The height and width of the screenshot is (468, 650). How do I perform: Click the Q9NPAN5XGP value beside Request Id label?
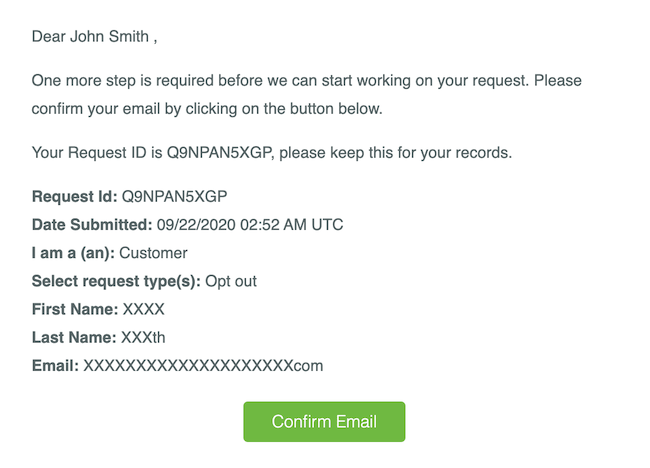(174, 196)
